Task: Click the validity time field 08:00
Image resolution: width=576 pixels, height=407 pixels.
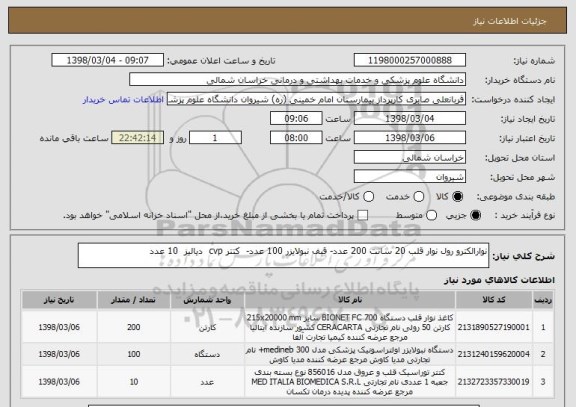Action: [296, 138]
